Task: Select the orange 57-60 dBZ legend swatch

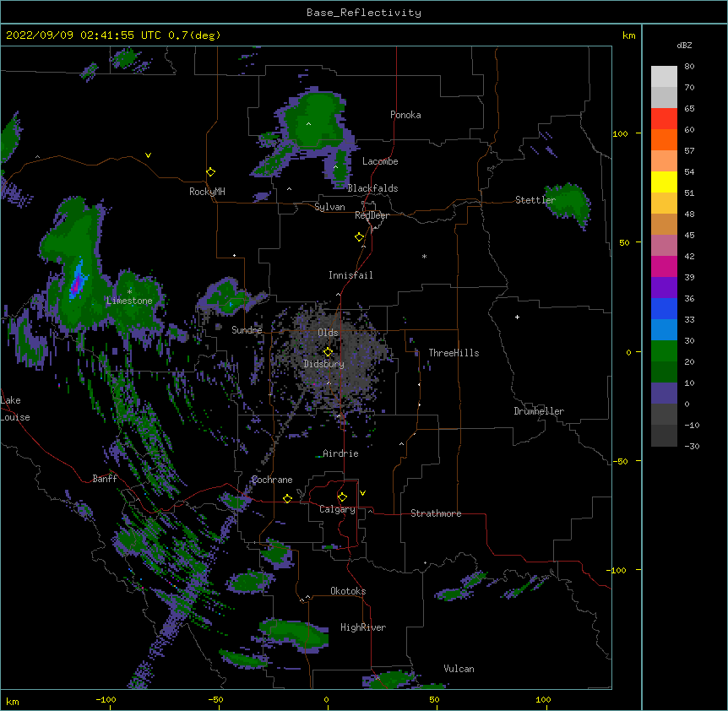Action: [664, 139]
